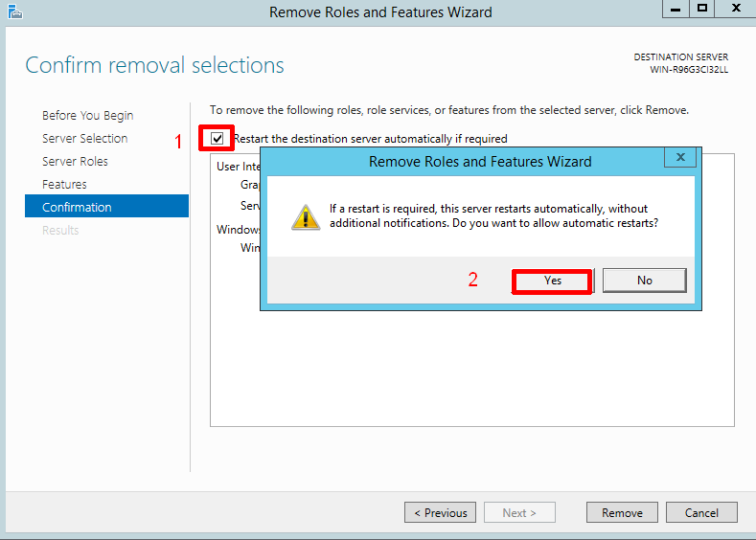Open the Server Roles step
This screenshot has width=756, height=540.
75,162
